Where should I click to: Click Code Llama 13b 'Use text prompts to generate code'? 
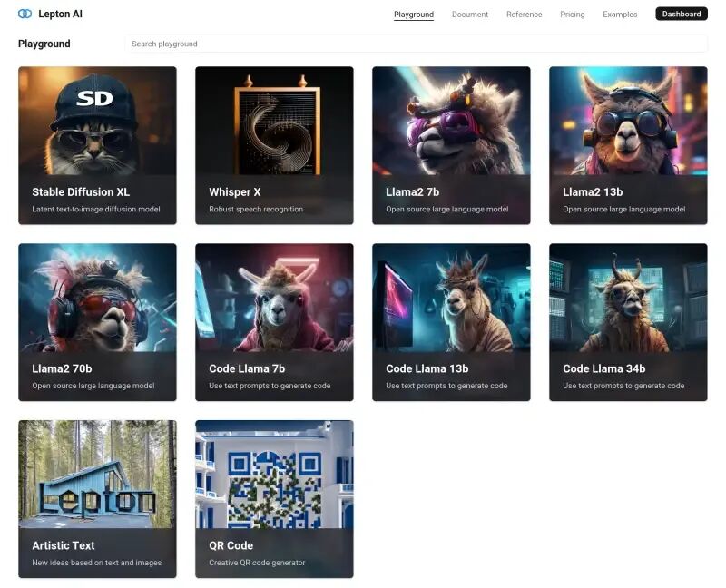[x=446, y=386]
